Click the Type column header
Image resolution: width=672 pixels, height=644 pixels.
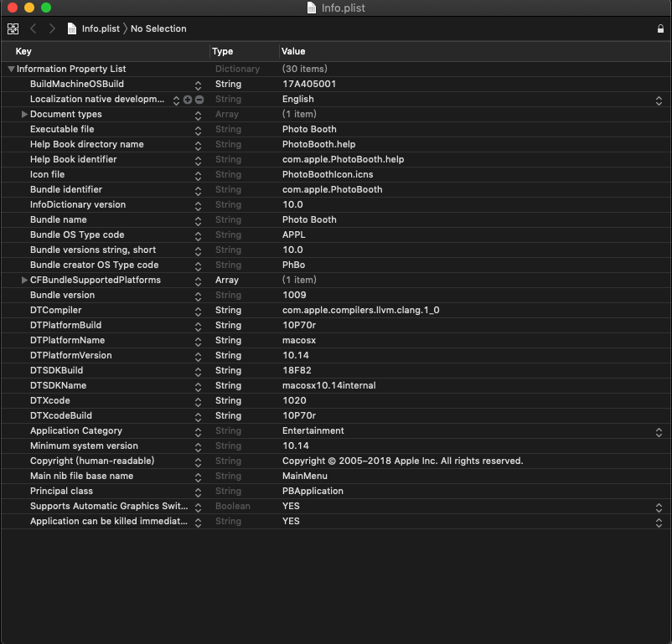coord(222,51)
